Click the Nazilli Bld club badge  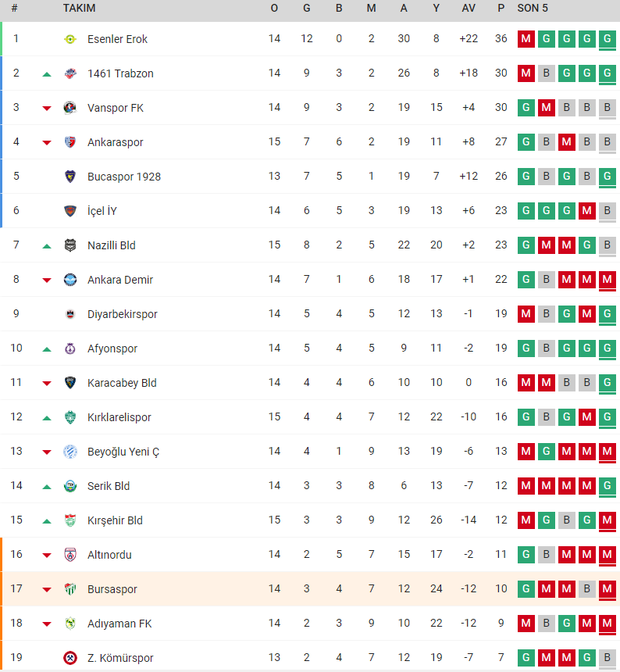70,245
